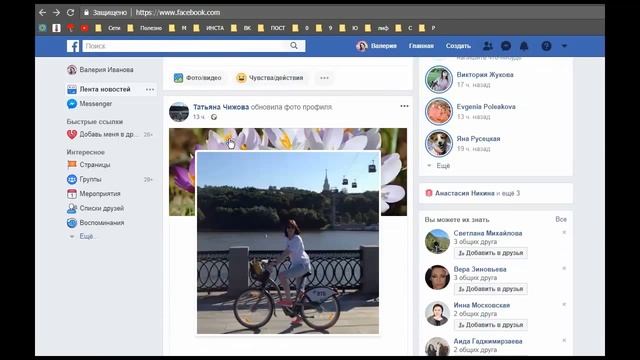Open the ВК bookmarks folder
Screen dimensions: 640x360
[241, 28]
